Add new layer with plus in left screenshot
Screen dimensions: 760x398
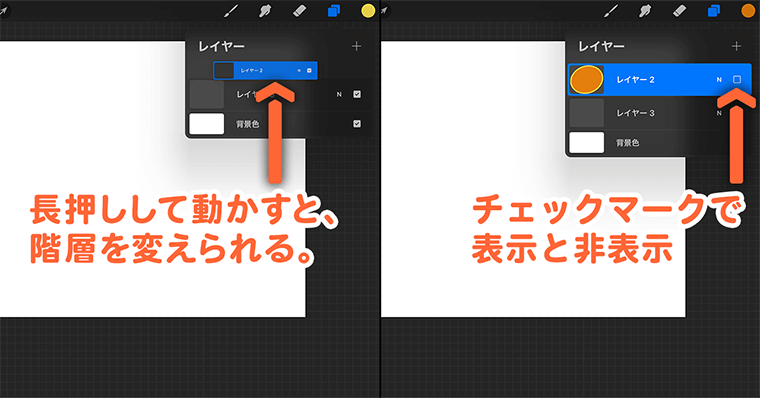[357, 46]
